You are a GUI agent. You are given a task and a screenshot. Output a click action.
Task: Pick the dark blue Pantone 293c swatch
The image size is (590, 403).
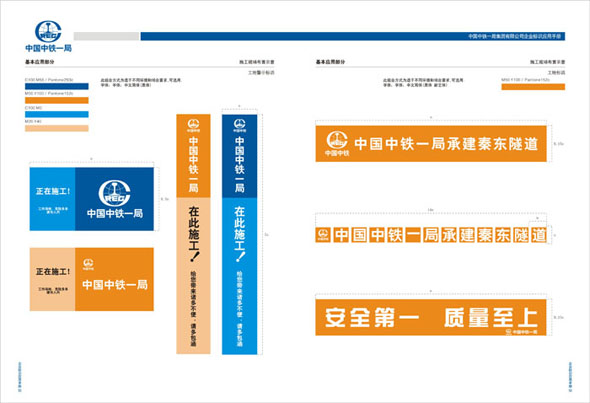57,86
